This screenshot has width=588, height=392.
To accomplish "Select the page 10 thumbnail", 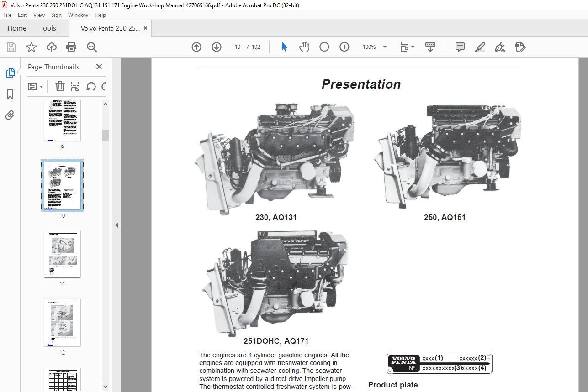I will point(62,185).
